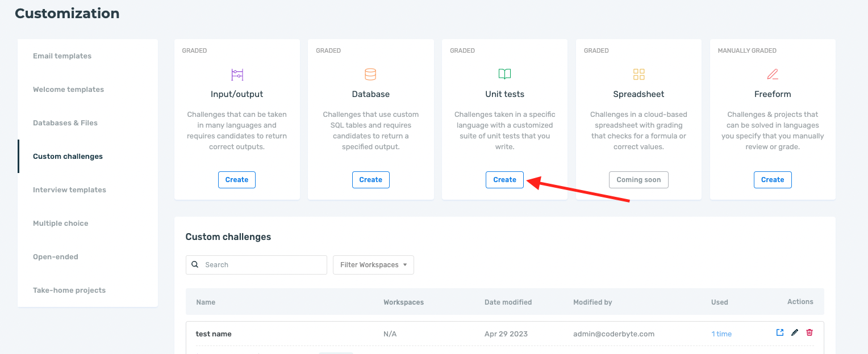Go to Interview templates section
Screen dimensions: 868x354
tap(69, 190)
